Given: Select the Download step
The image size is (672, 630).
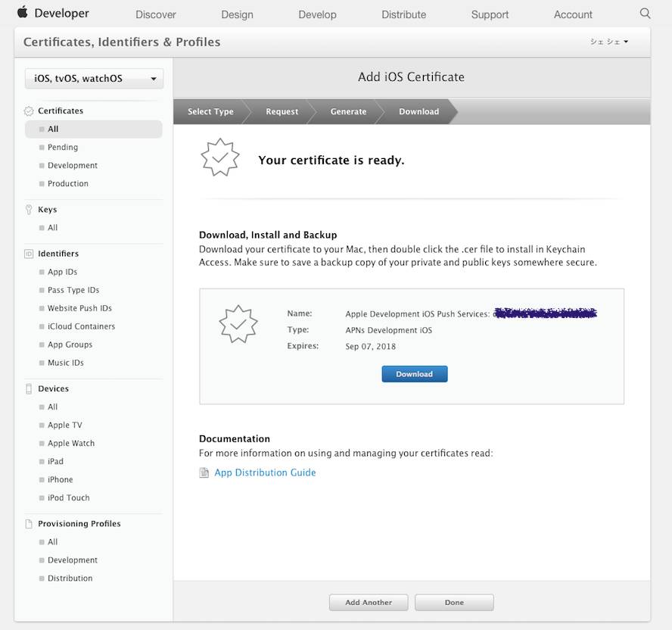Looking at the screenshot, I should click(x=418, y=111).
